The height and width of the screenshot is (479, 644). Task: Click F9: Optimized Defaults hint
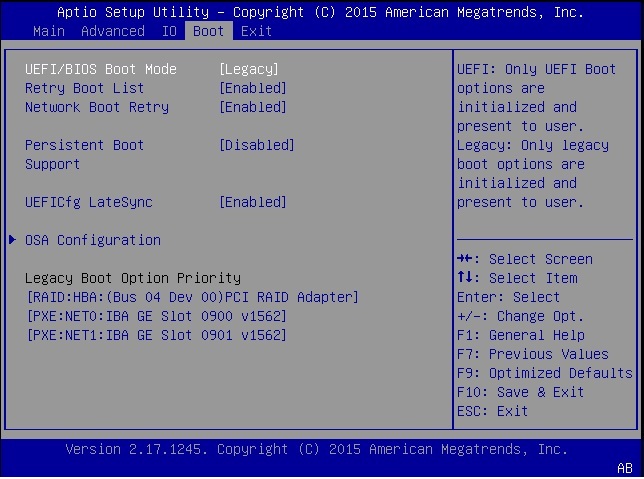click(545, 373)
